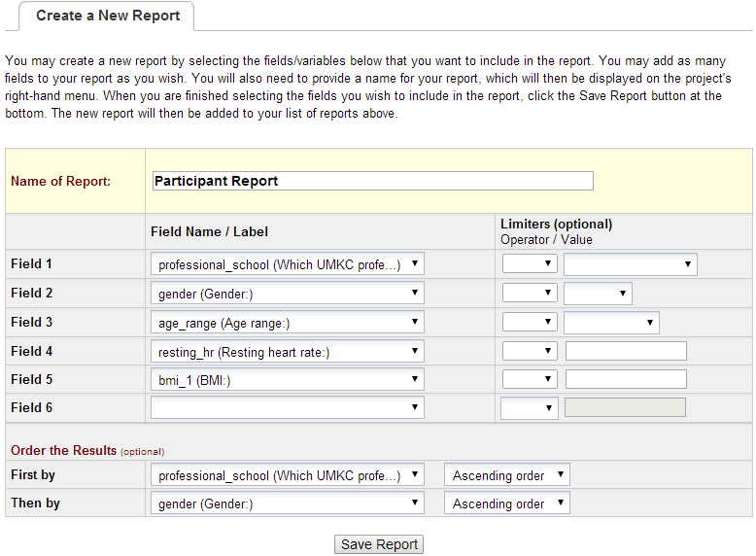Click the Field 4 limiter value text box
Viewport: 756px width, 556px height.
coord(626,352)
